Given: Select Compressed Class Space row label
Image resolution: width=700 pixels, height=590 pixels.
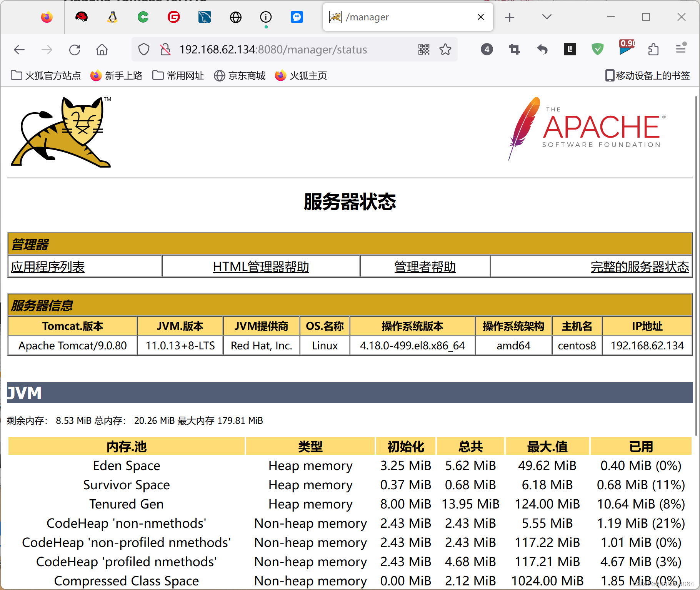Looking at the screenshot, I should pyautogui.click(x=127, y=581).
